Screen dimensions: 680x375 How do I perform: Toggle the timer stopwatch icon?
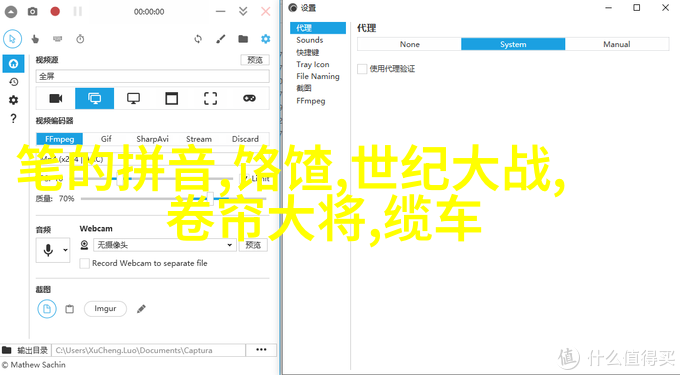click(80, 39)
